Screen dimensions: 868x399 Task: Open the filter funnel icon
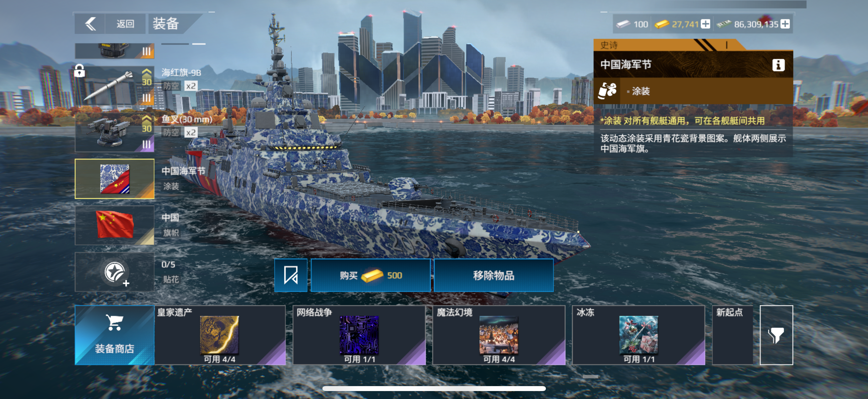(776, 335)
